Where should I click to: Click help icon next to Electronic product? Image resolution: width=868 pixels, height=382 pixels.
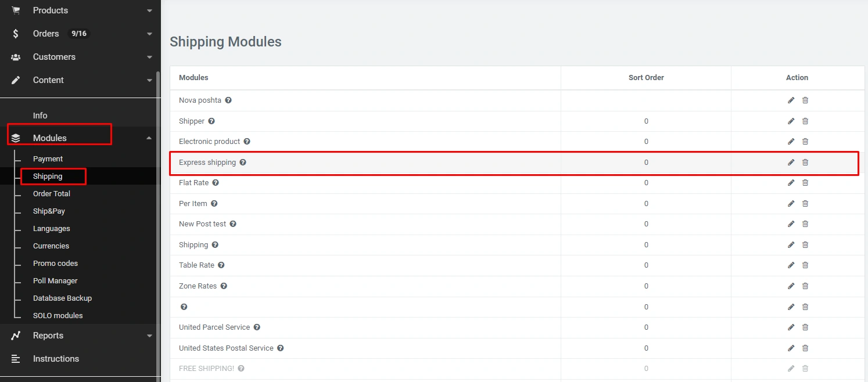tap(247, 142)
